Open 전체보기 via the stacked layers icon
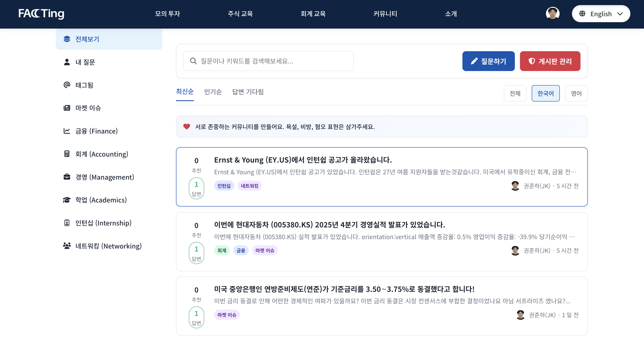The height and width of the screenshot is (349, 644). click(67, 39)
